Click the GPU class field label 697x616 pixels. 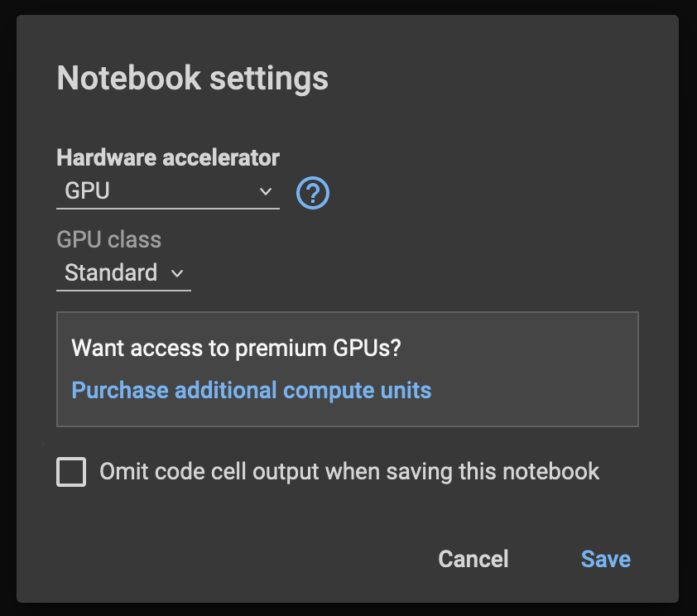pyautogui.click(x=108, y=239)
